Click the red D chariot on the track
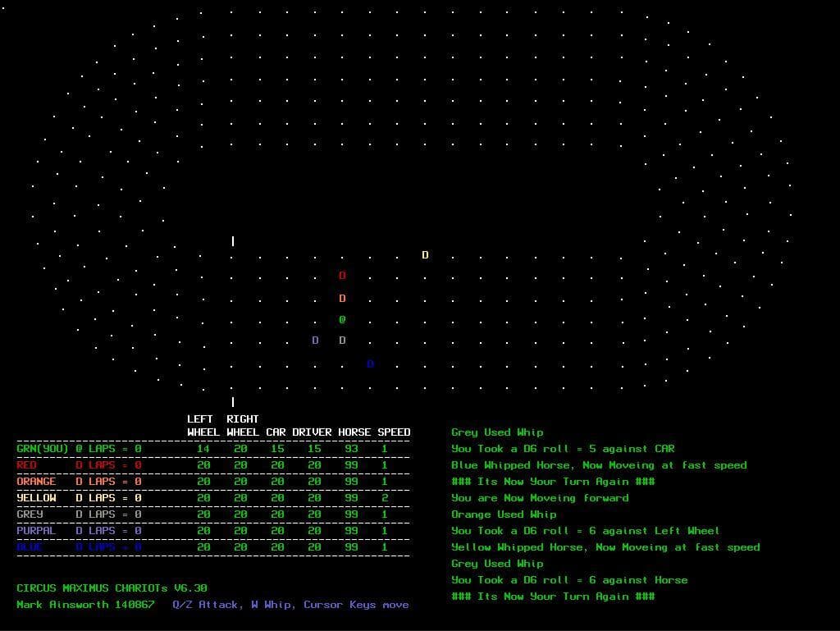The width and height of the screenshot is (840, 631). click(342, 276)
